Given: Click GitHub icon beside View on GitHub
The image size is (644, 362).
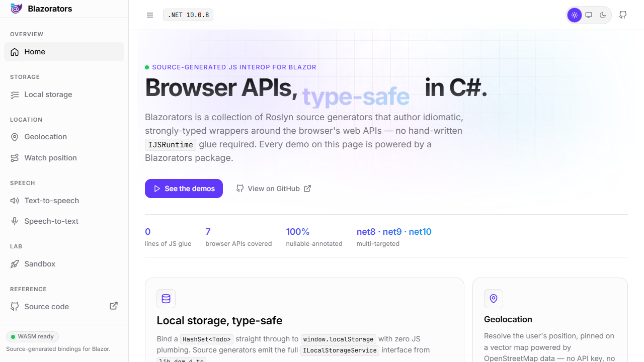Looking at the screenshot, I should point(240,189).
